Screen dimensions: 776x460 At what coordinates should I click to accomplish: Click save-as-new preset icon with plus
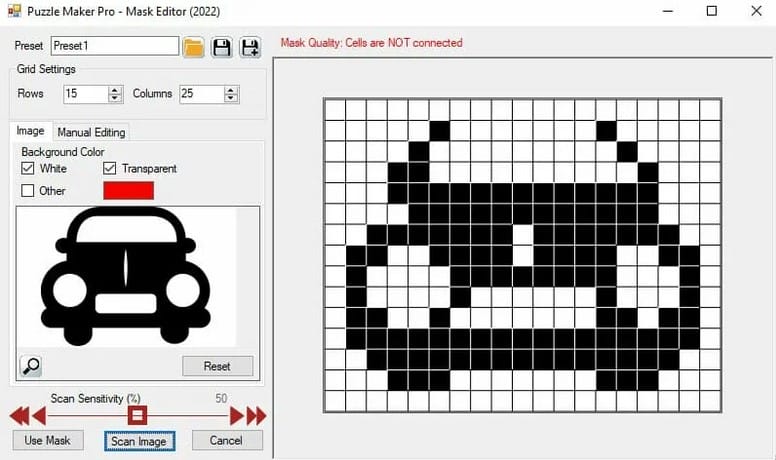pos(249,47)
